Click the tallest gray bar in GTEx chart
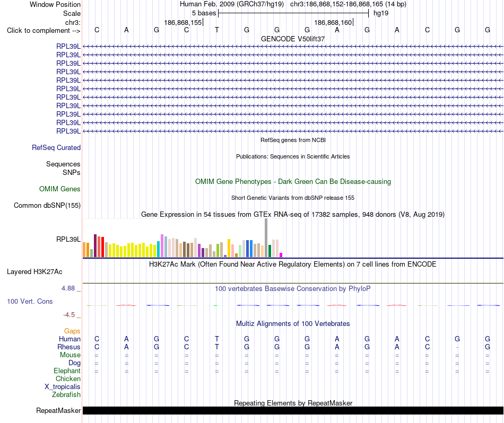Viewport: 504px width, 423px height. (266, 238)
